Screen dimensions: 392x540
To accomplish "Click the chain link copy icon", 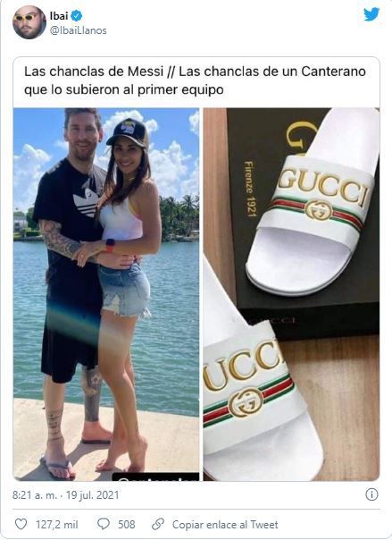I will [158, 524].
